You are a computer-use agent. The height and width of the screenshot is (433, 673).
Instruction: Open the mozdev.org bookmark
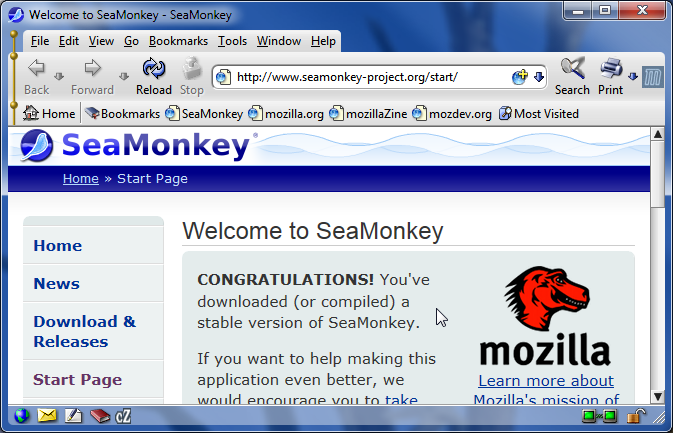click(x=452, y=114)
